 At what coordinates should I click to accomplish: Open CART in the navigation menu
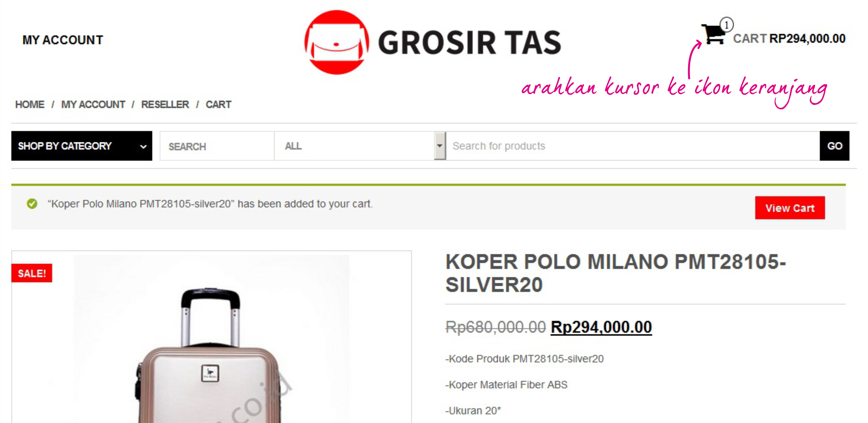(x=218, y=105)
